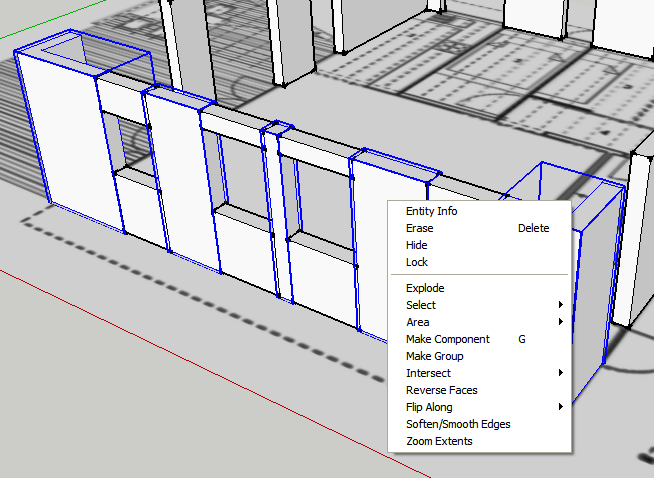This screenshot has width=654, height=478.
Task: Click Explode in the context menu
Action: point(425,288)
